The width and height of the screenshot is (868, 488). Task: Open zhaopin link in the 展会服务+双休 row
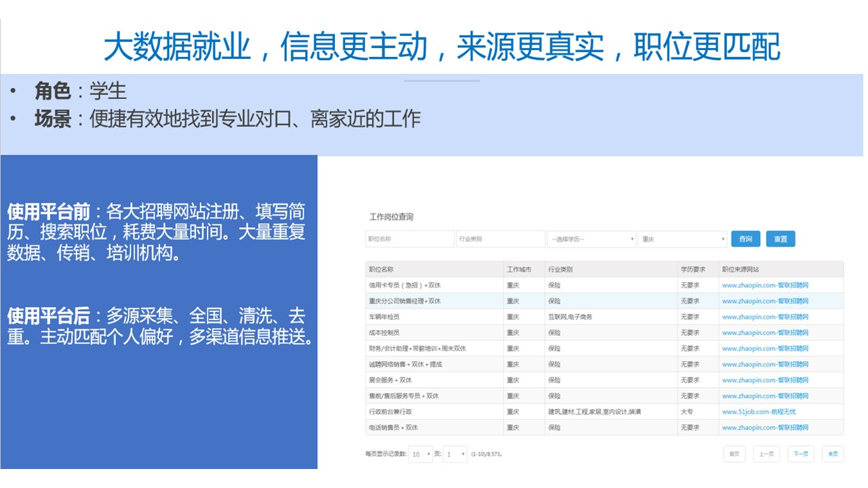point(765,380)
